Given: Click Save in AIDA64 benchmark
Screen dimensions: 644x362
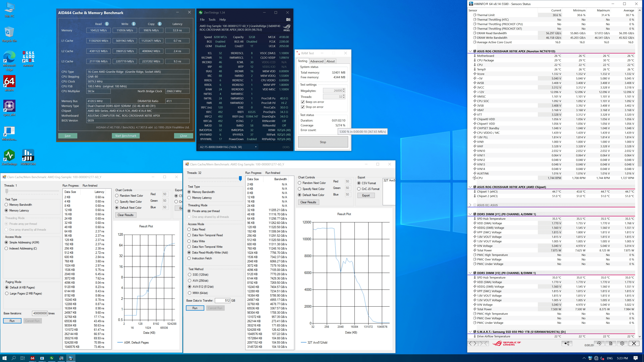Looking at the screenshot, I should (67, 136).
